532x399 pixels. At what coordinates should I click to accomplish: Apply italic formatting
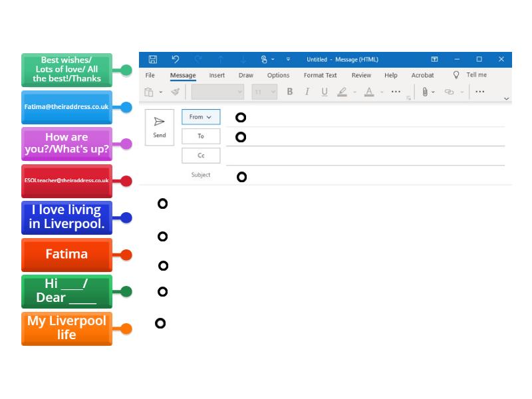(307, 92)
